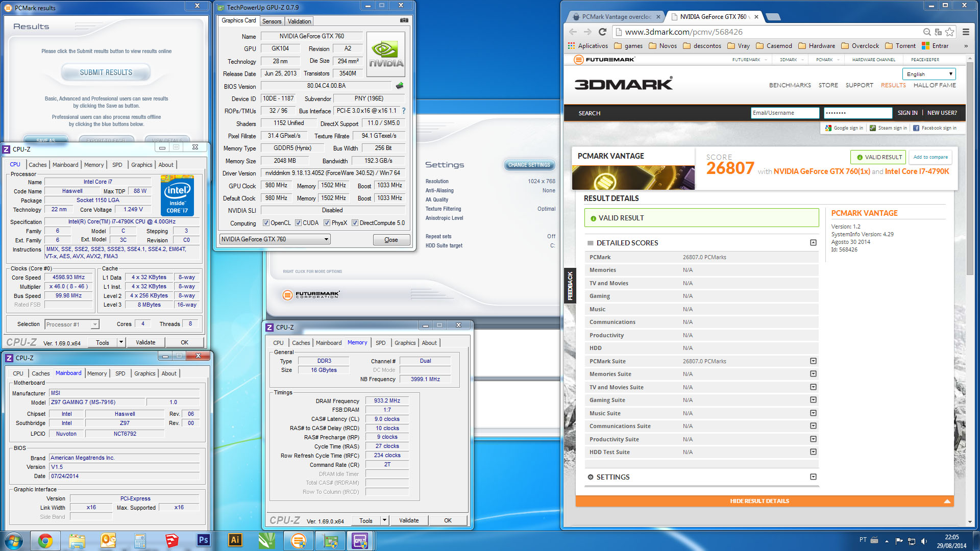The width and height of the screenshot is (980, 551).
Task: Click the Facebook sign in link
Action: [x=935, y=128]
